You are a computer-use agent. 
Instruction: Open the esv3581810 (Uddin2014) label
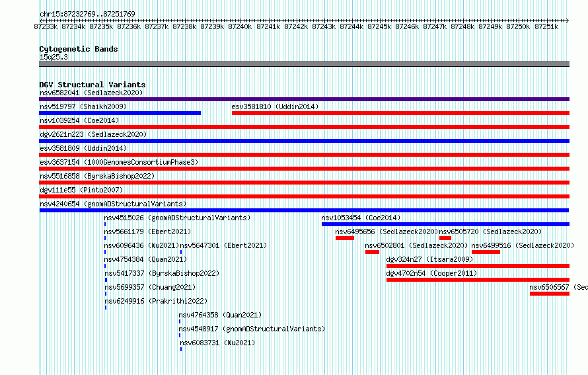[x=275, y=106]
